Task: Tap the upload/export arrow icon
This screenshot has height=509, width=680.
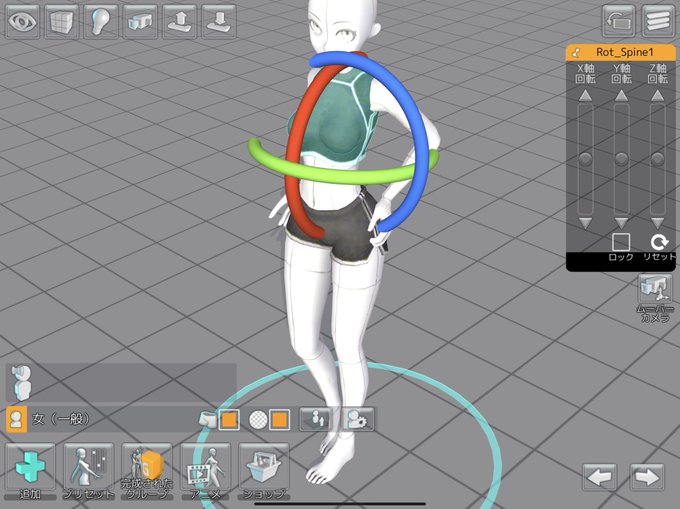Action: (180, 21)
